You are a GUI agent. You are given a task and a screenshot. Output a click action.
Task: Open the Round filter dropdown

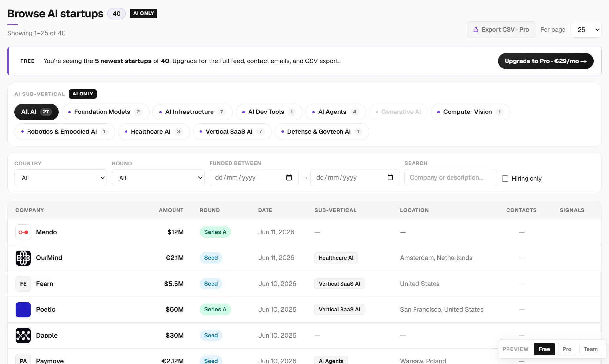click(x=158, y=178)
